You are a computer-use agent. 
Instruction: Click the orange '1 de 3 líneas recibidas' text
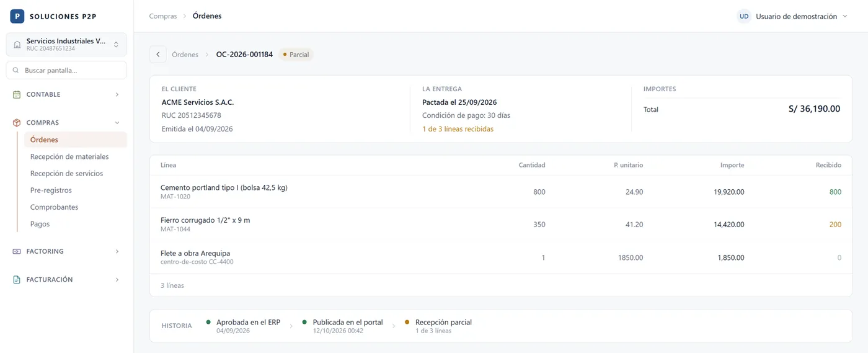click(x=458, y=129)
